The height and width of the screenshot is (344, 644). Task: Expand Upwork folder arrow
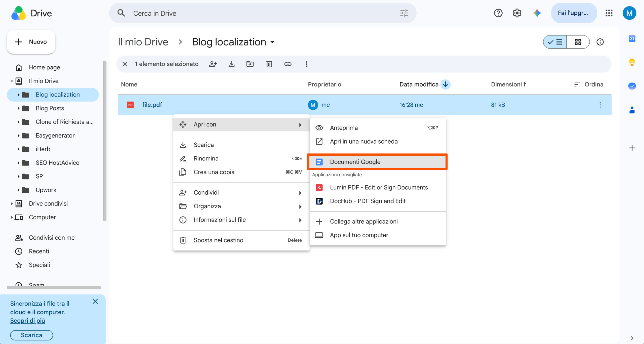pos(18,190)
